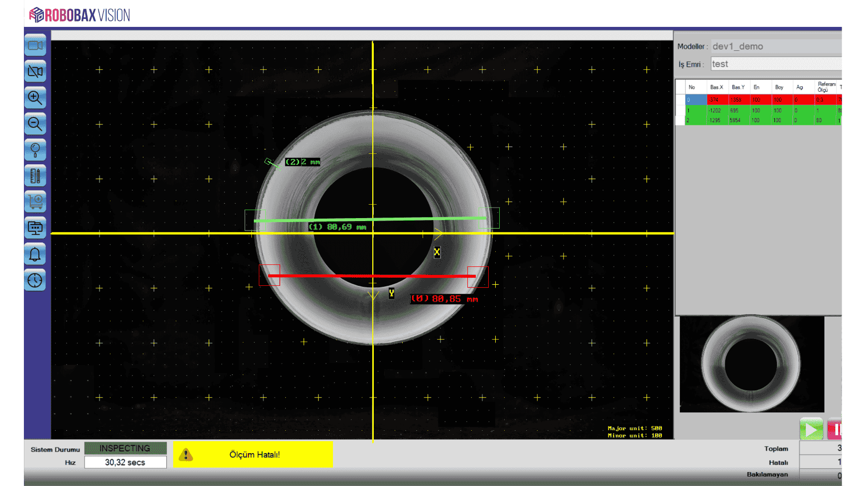Click the Referans Ölçü column header
The width and height of the screenshot is (868, 486).
[825, 87]
